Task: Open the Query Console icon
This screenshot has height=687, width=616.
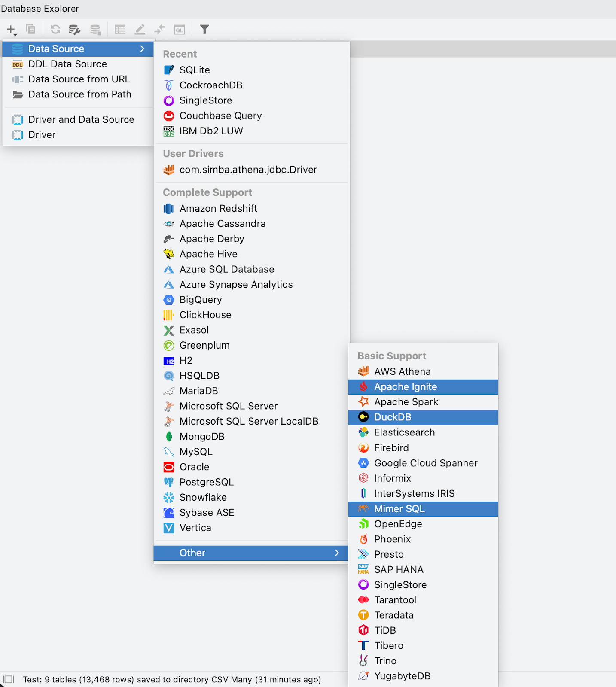Action: (x=180, y=30)
